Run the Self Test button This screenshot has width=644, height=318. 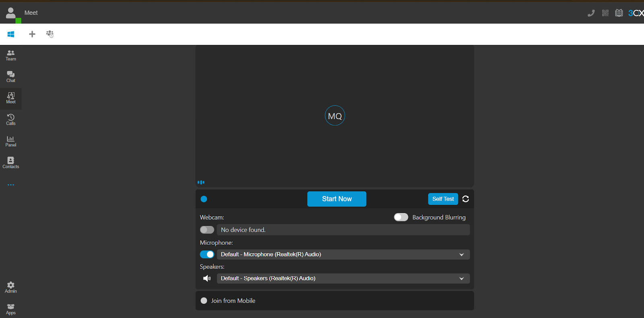coord(443,199)
